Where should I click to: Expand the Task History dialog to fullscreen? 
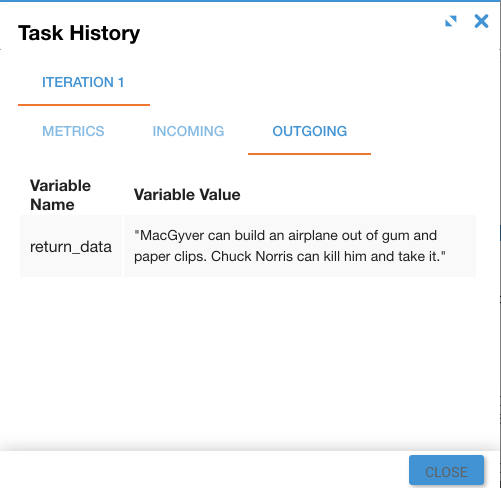tap(451, 21)
